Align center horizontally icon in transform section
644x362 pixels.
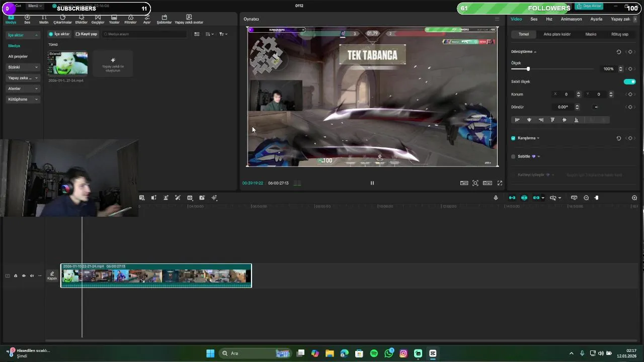click(529, 120)
